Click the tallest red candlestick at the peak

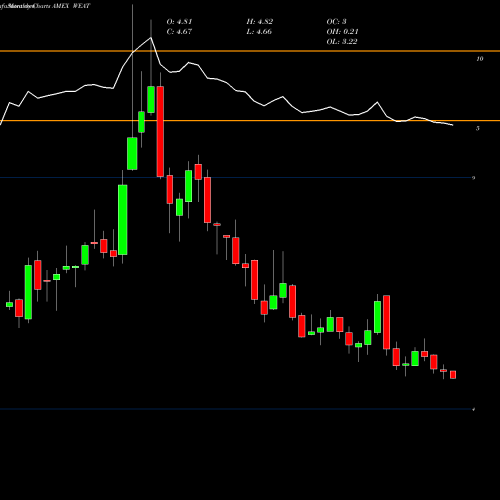pos(160,131)
